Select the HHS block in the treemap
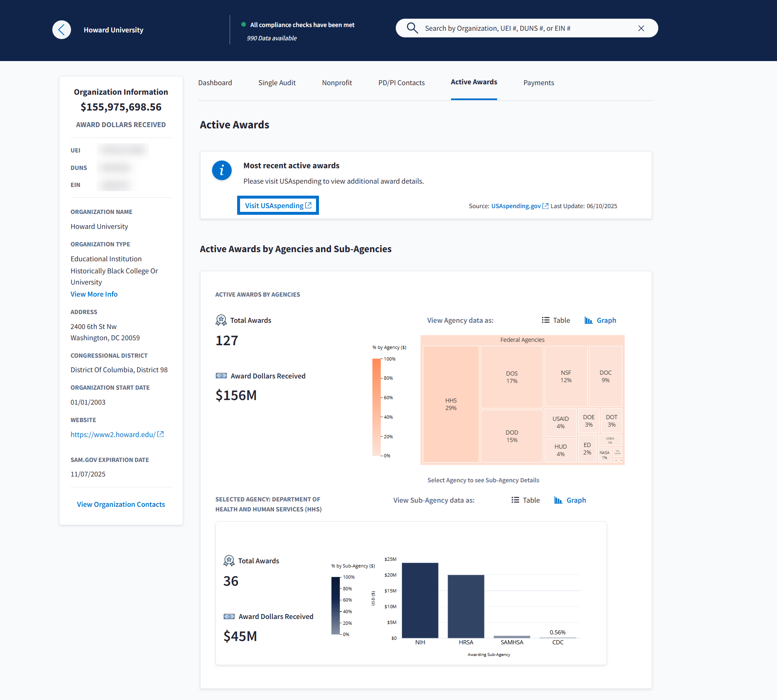777x700 pixels. tap(451, 404)
